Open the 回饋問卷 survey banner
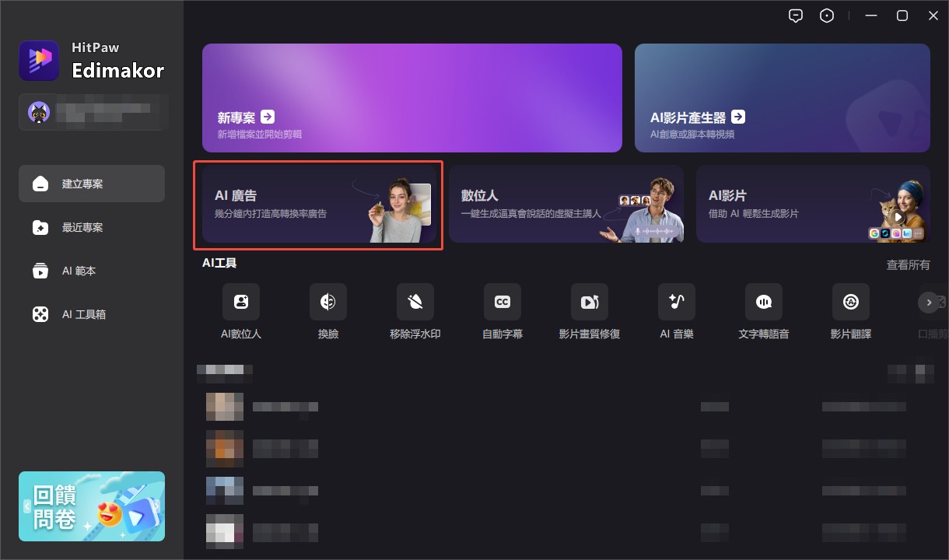The width and height of the screenshot is (949, 560). tap(92, 506)
